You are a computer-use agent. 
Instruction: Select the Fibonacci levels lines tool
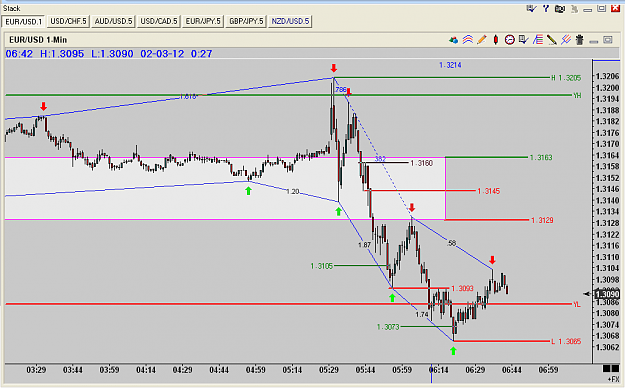click(538, 40)
